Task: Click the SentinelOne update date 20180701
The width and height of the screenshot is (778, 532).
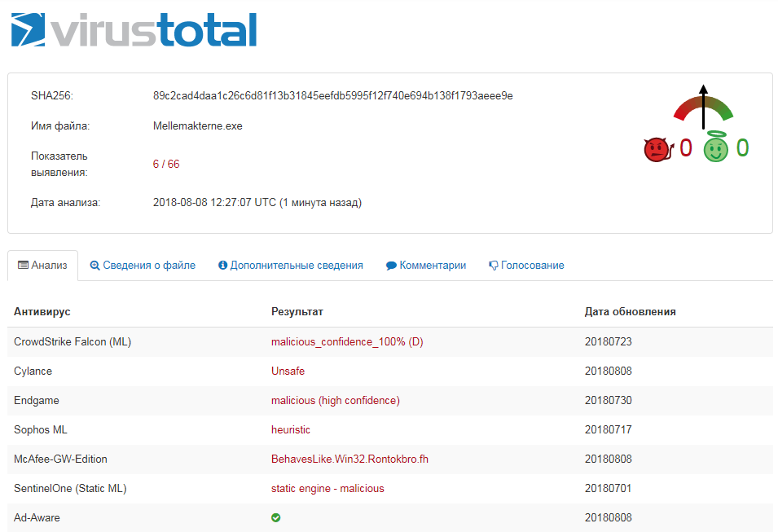Action: coord(609,488)
